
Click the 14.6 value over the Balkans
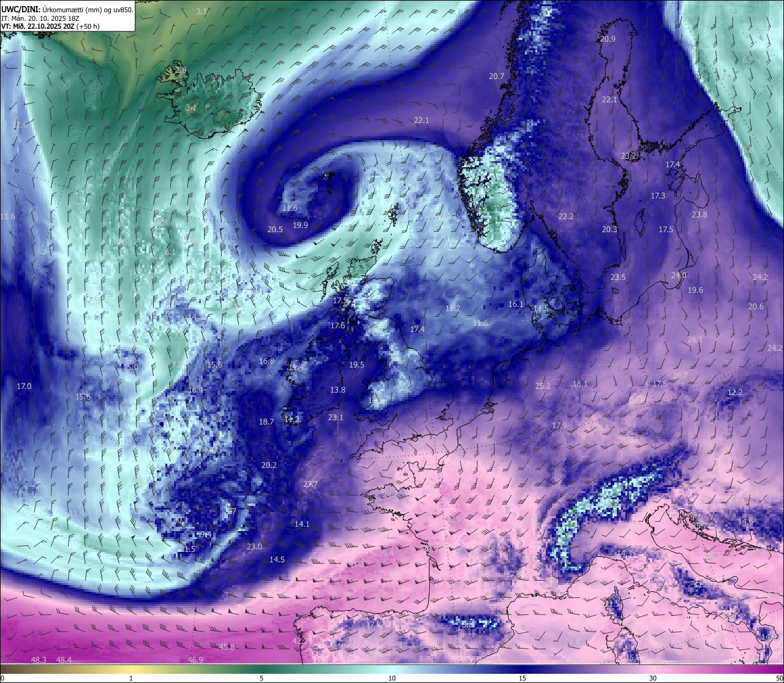coord(745,521)
